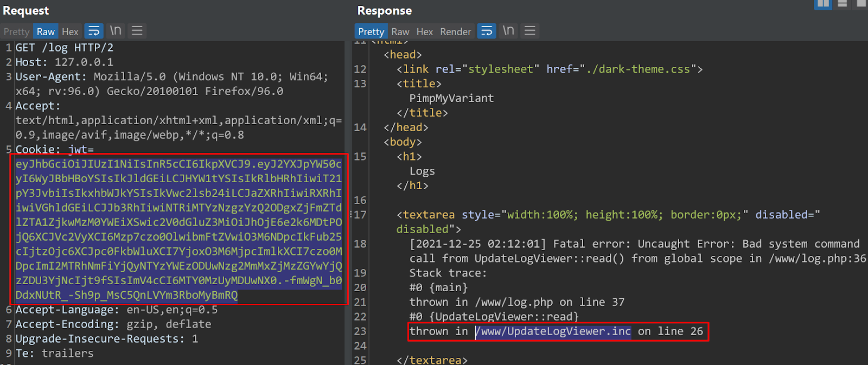Toggle show non-printable \n icon in Request panel
The image size is (868, 365).
[x=116, y=31]
